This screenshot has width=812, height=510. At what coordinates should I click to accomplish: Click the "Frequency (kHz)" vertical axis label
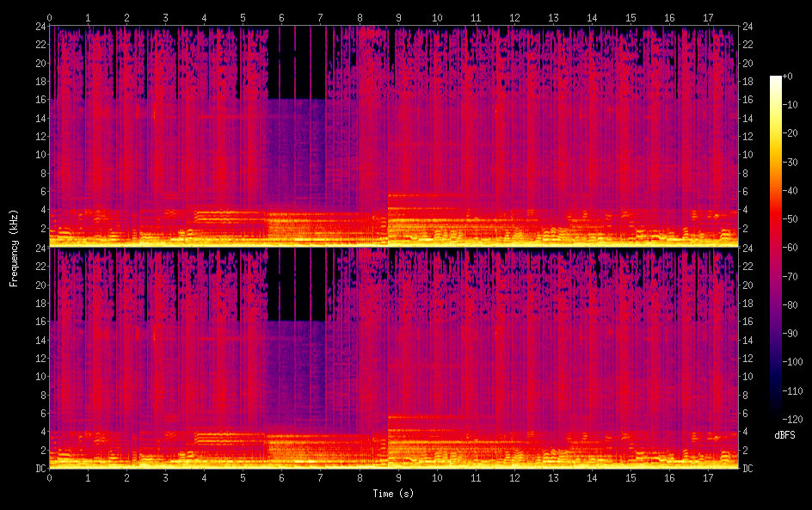(14, 247)
